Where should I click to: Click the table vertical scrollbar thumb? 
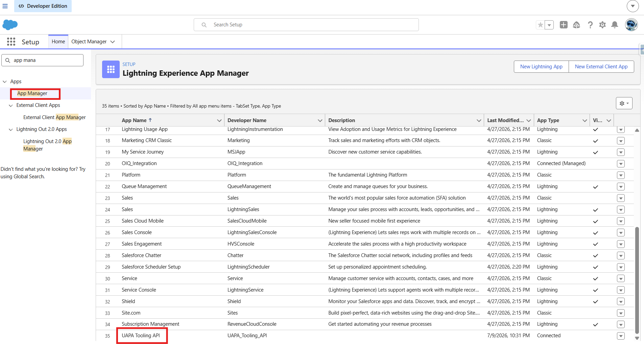[637, 280]
